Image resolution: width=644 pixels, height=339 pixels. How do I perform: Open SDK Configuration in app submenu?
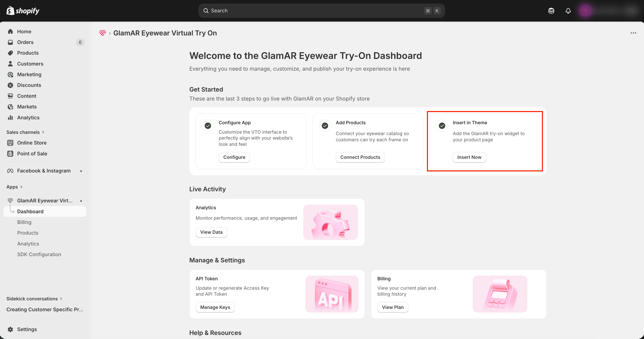tap(39, 254)
